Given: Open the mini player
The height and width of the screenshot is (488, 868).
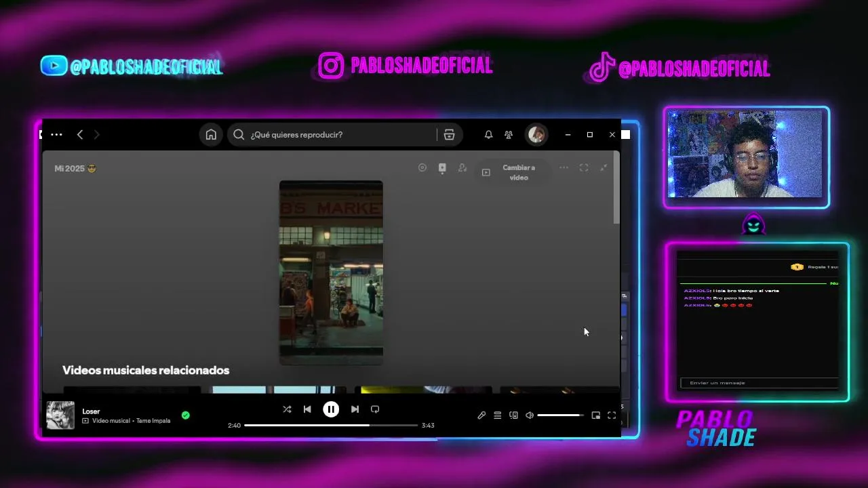Looking at the screenshot, I should click(596, 415).
